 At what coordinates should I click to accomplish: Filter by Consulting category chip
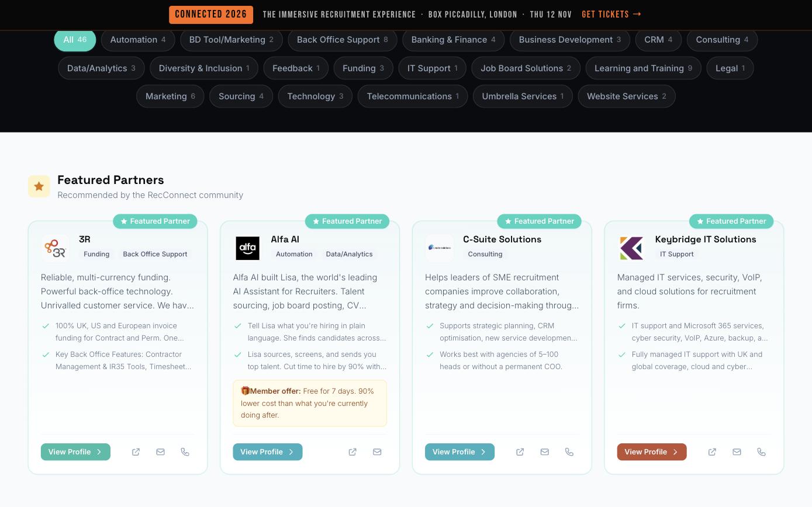tap(723, 40)
